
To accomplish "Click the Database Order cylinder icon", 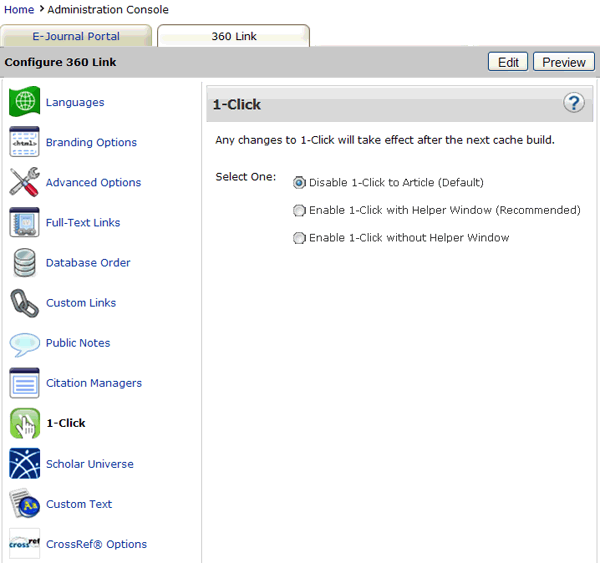I will (x=24, y=263).
